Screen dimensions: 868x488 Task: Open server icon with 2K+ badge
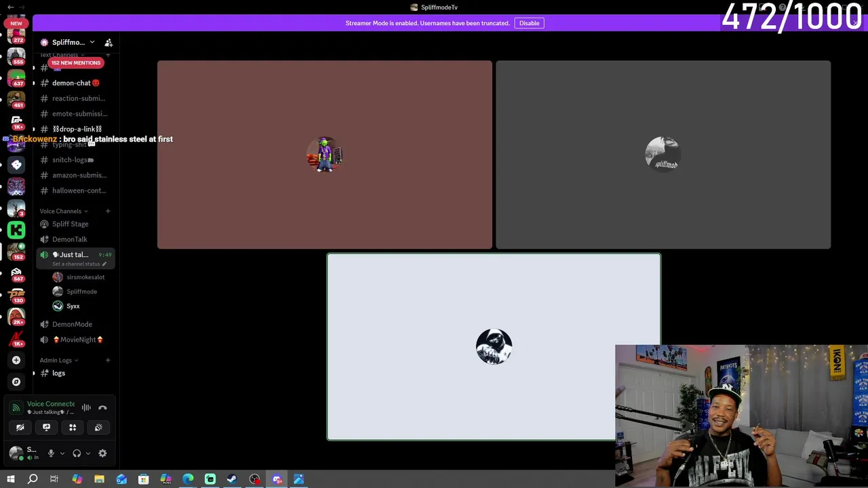(16, 317)
